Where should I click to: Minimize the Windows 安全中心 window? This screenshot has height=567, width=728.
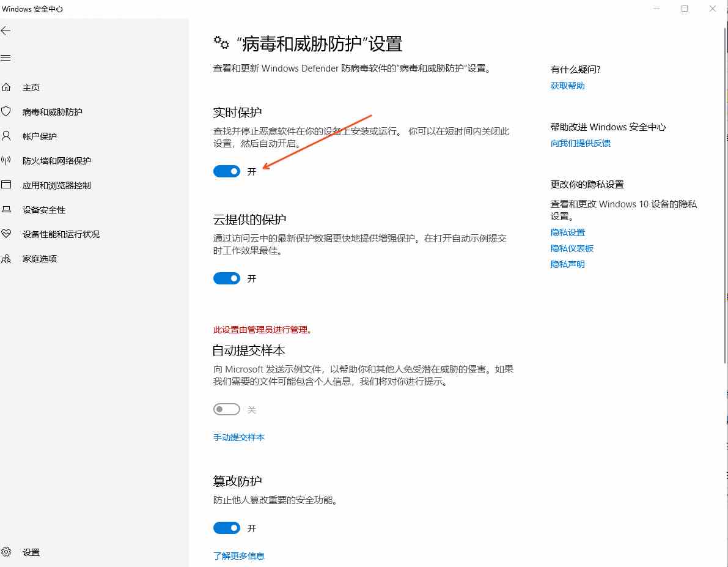coord(656,9)
